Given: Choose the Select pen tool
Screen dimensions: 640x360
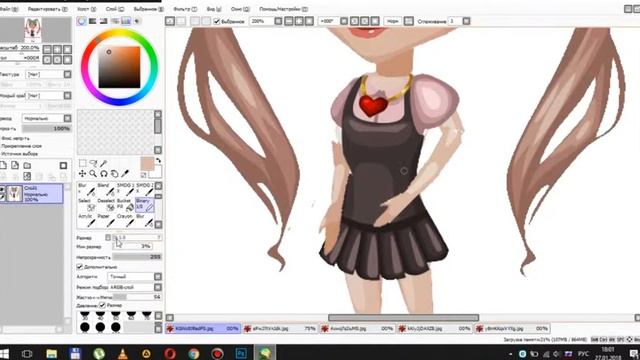Looking at the screenshot, I should coord(87,204).
